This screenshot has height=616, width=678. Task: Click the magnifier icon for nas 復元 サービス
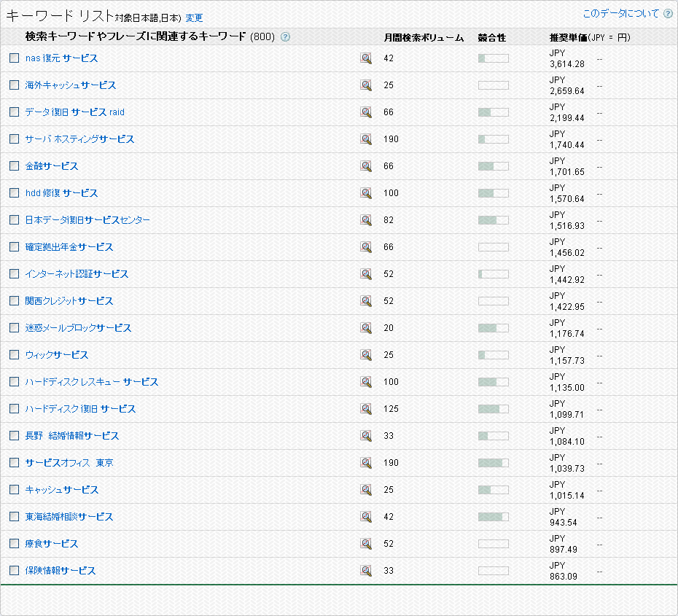click(x=365, y=58)
